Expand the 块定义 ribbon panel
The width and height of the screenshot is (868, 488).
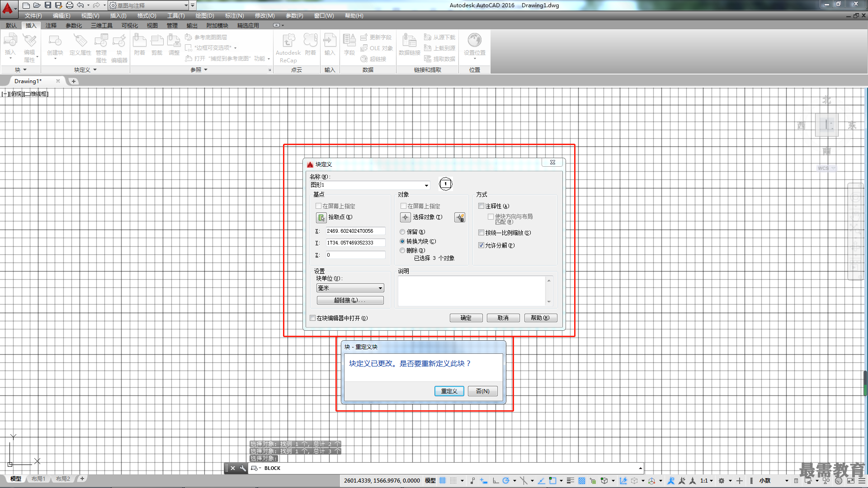click(85, 70)
